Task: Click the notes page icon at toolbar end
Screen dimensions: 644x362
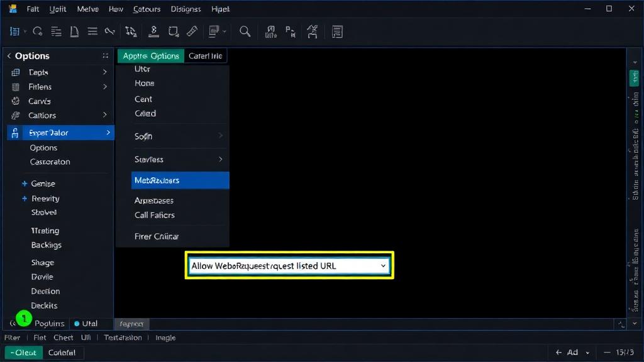Action: 337,31
